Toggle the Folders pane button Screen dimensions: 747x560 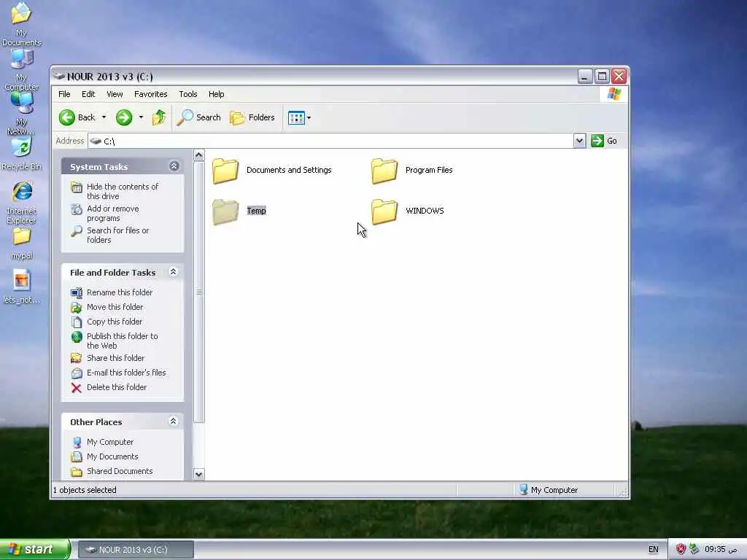pyautogui.click(x=252, y=117)
